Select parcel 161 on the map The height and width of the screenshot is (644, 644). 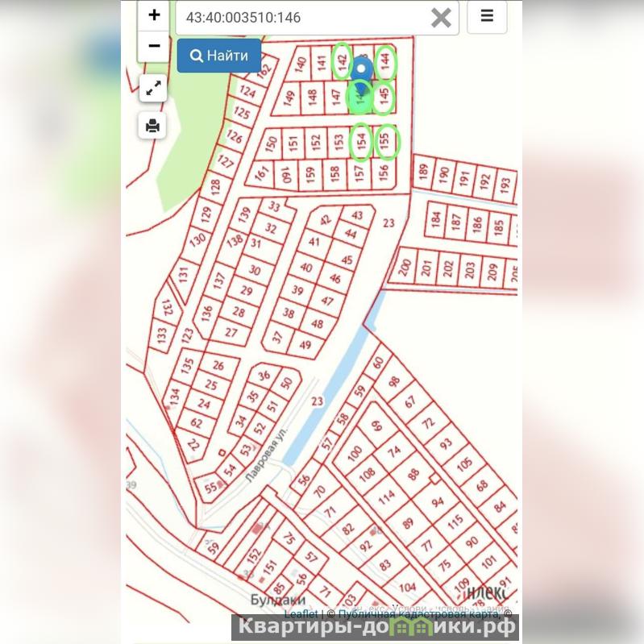pyautogui.click(x=262, y=172)
